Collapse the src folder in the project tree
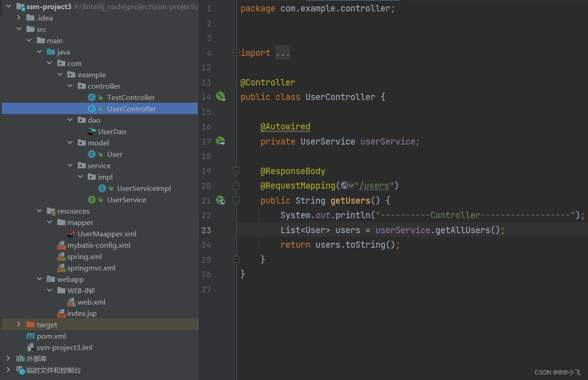The image size is (588, 380). (x=19, y=29)
